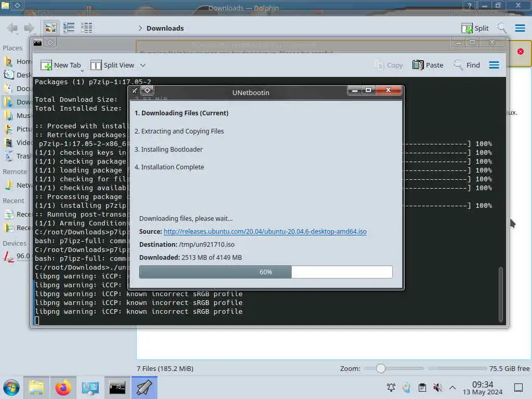This screenshot has height=399, width=532.
Task: Click the Dolphin forward navigation arrow
Action: (x=29, y=28)
